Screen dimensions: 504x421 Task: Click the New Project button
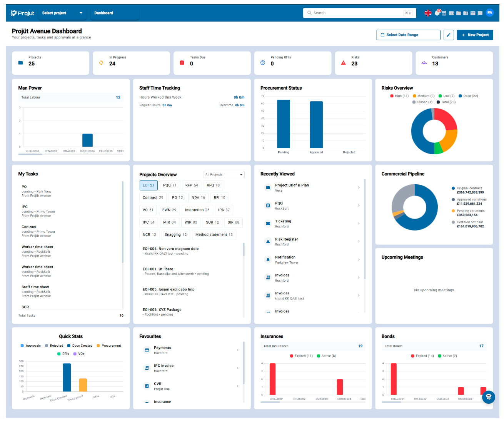point(475,35)
